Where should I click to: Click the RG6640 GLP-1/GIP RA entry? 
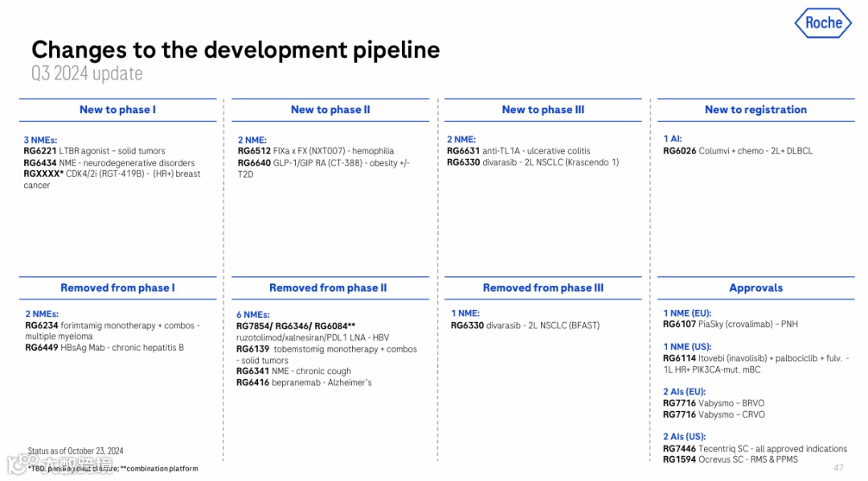[x=323, y=168]
